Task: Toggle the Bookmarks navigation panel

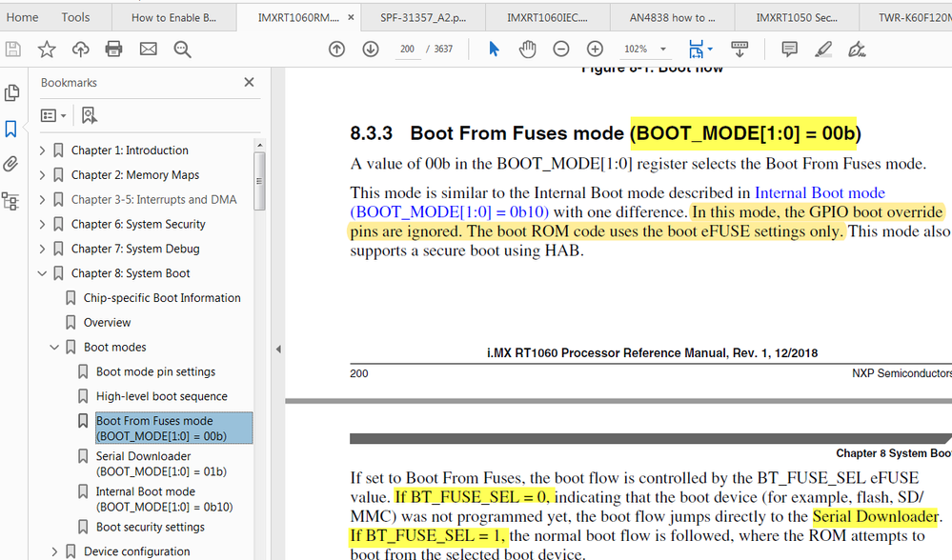Action: point(10,129)
